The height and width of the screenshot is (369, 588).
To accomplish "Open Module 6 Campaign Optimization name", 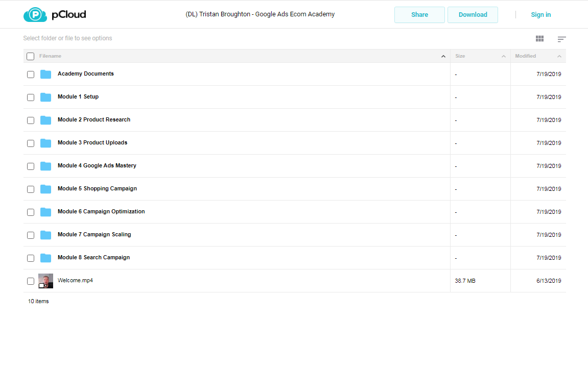I will tap(101, 212).
